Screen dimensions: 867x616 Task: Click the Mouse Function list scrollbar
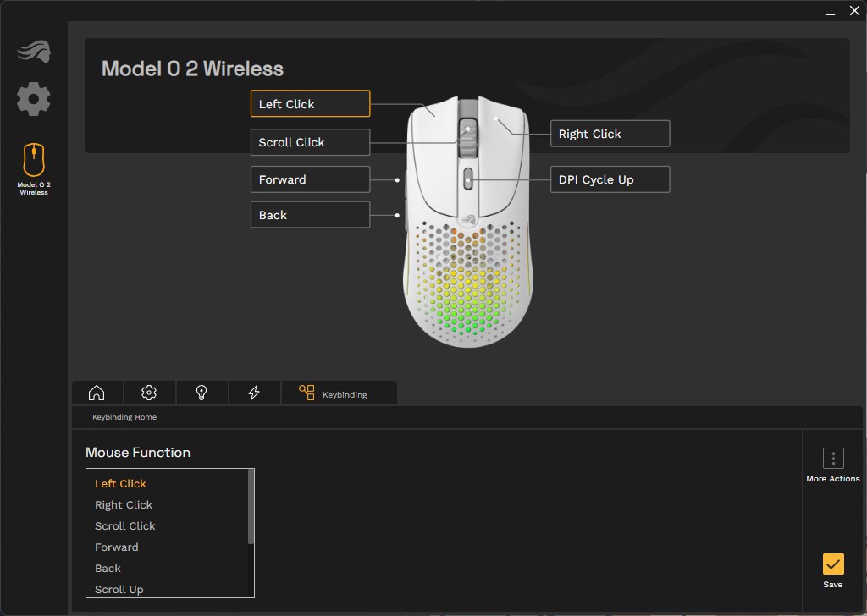pos(251,507)
